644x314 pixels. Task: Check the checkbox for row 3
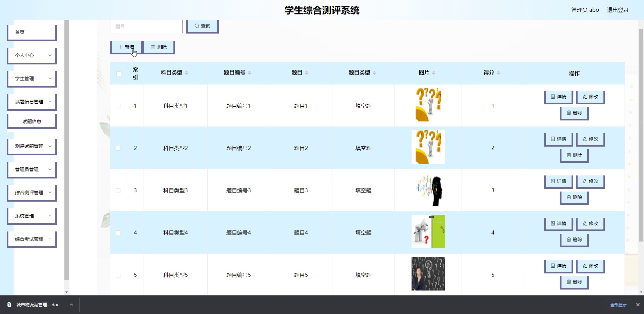[118, 191]
